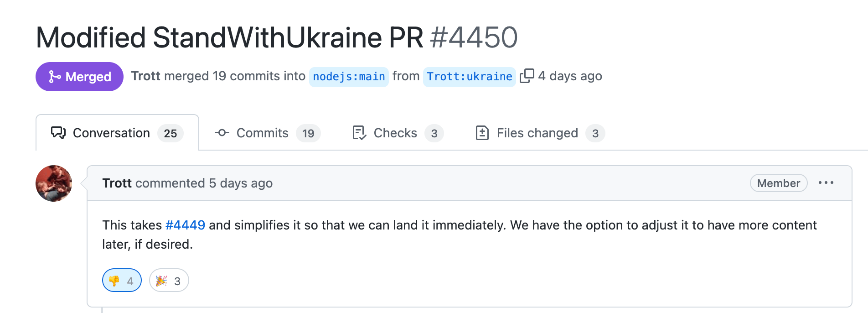Switch to the Commits tab
Image resolution: width=868 pixels, height=313 pixels.
click(268, 133)
